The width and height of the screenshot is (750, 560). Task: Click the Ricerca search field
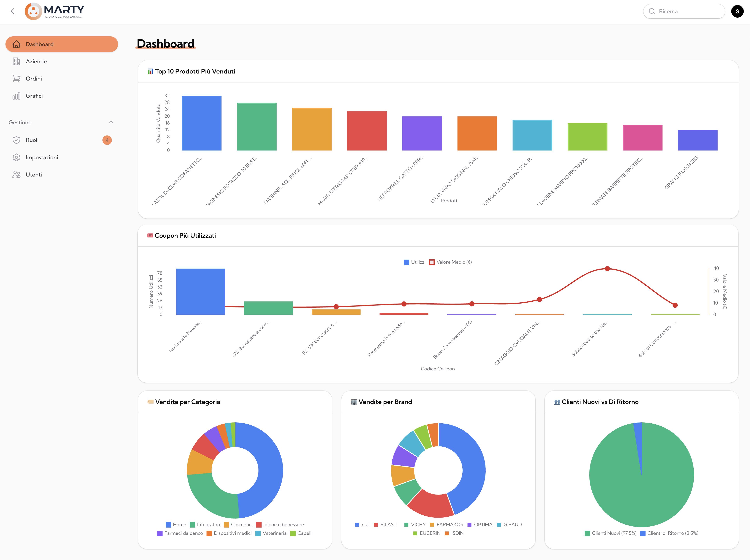pos(684,12)
